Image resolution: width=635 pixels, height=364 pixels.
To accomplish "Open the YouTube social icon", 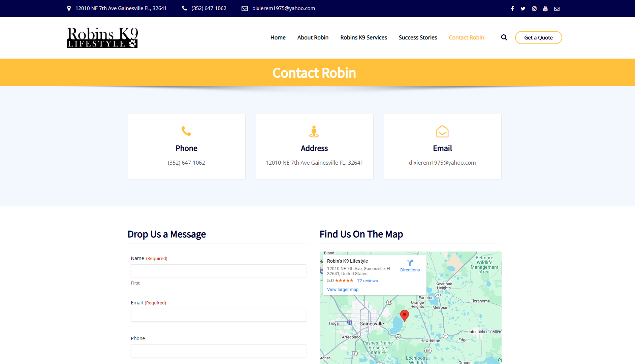I will (x=545, y=8).
